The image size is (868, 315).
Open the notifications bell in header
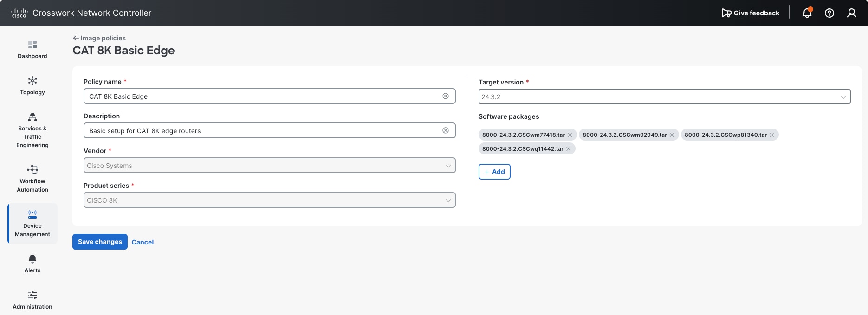[x=807, y=13]
